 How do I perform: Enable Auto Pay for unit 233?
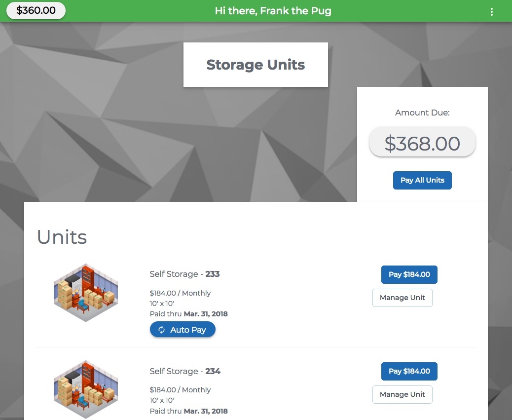[183, 329]
